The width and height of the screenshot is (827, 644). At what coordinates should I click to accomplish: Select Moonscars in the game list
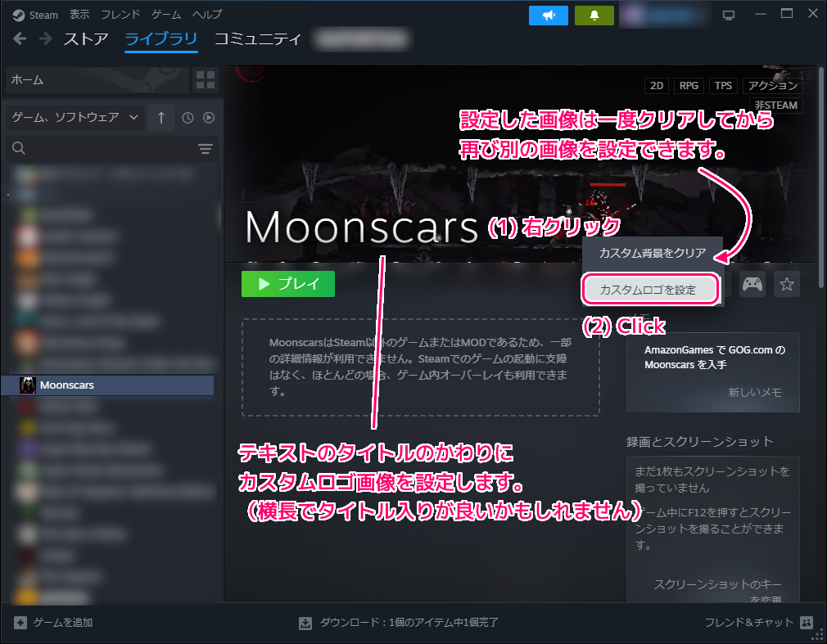(x=107, y=385)
